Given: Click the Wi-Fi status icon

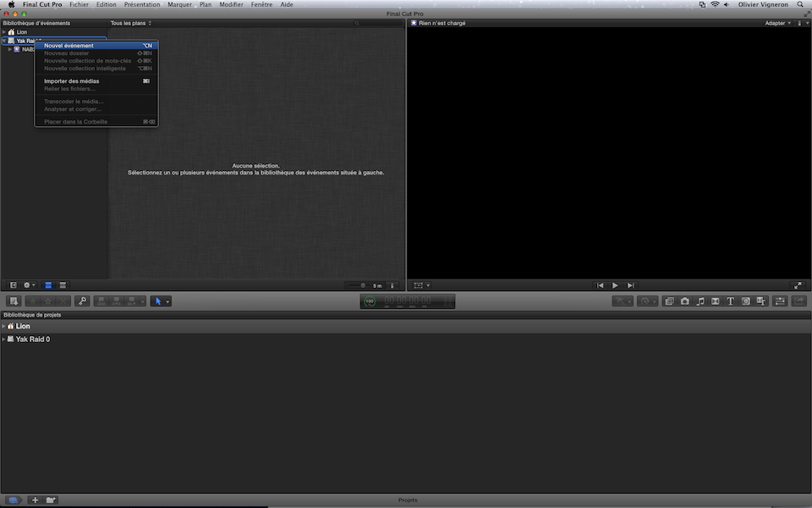Looking at the screenshot, I should click(715, 5).
